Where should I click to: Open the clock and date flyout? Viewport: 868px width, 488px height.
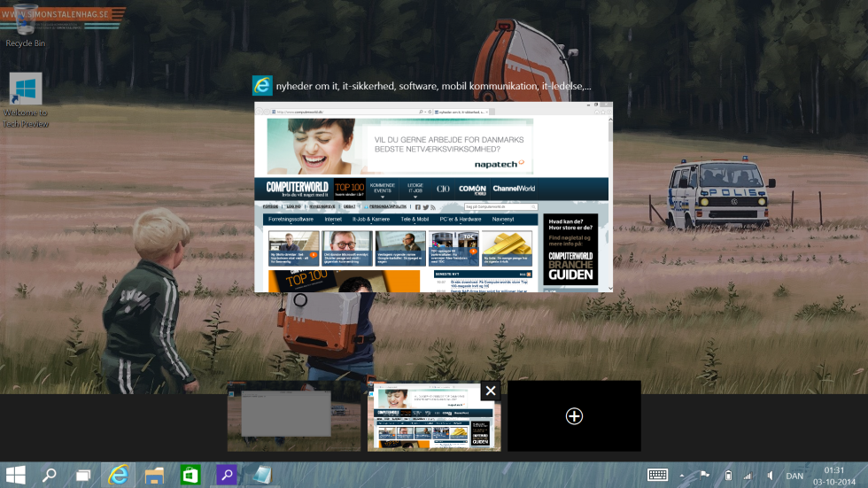click(834, 476)
